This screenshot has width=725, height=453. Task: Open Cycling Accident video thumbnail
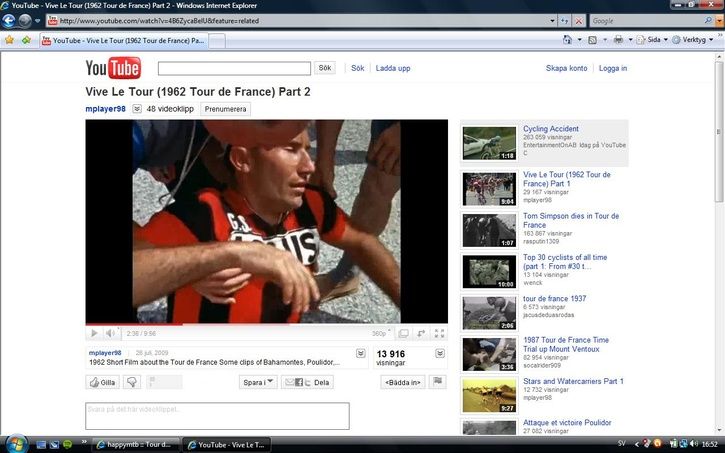coord(489,143)
